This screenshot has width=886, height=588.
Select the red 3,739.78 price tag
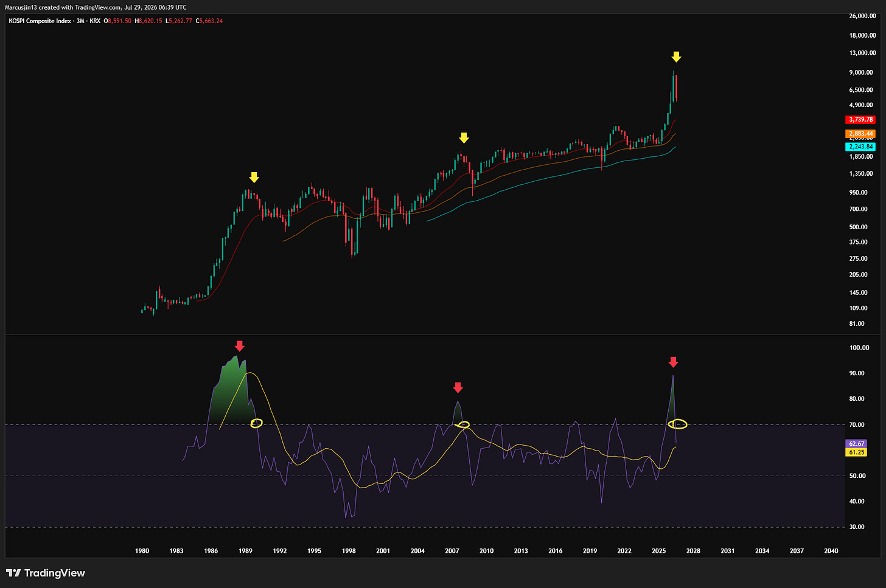(860, 120)
